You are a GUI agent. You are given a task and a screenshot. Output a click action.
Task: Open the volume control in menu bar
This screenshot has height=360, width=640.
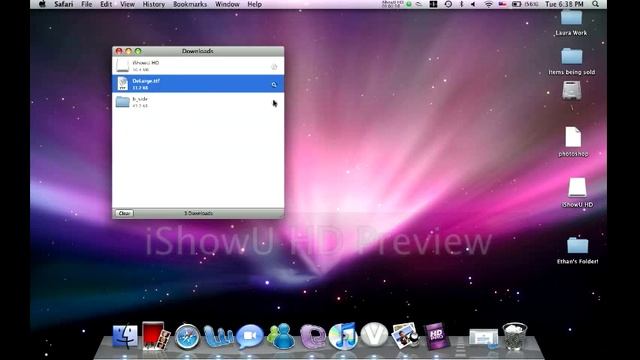coord(473,4)
